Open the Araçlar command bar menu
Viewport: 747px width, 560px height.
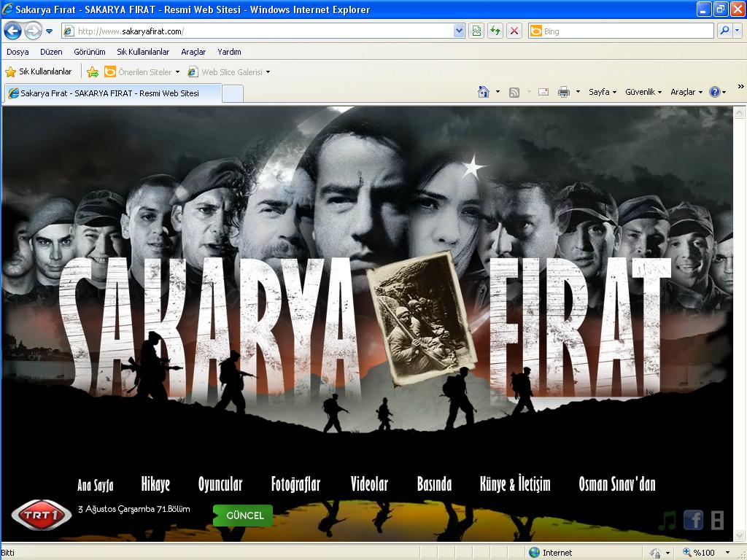click(x=686, y=92)
